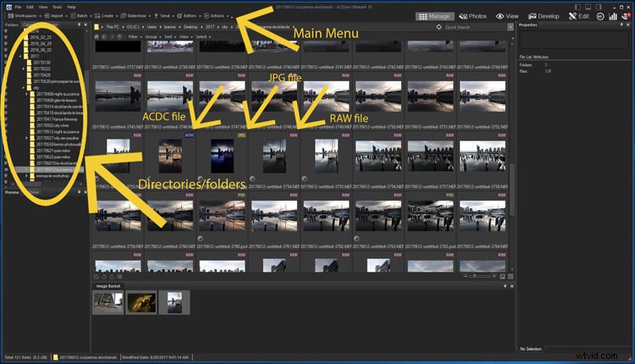The image size is (635, 364).
Task: Open the Create dropdown in toolbar
Action: pyautogui.click(x=106, y=16)
